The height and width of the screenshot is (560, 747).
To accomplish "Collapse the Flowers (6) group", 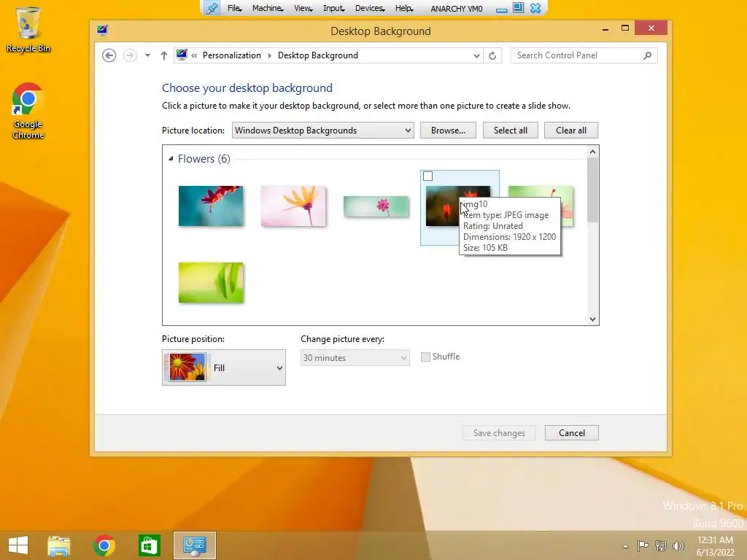I will pyautogui.click(x=171, y=158).
